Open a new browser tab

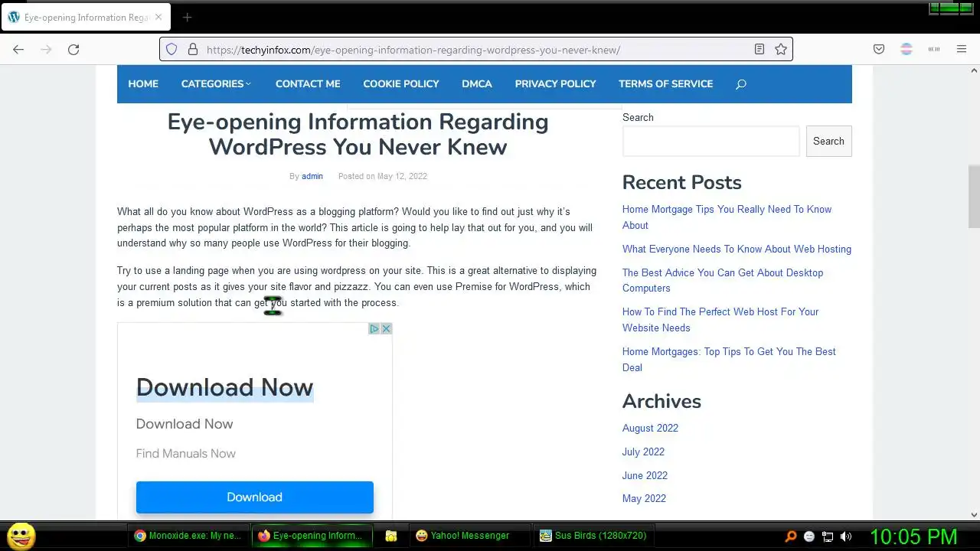[x=187, y=17]
